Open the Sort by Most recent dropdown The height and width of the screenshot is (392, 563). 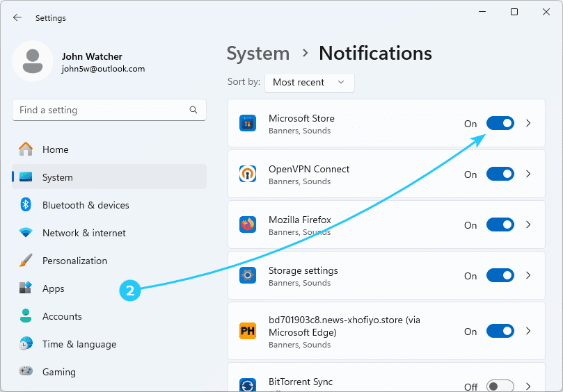[x=309, y=82]
